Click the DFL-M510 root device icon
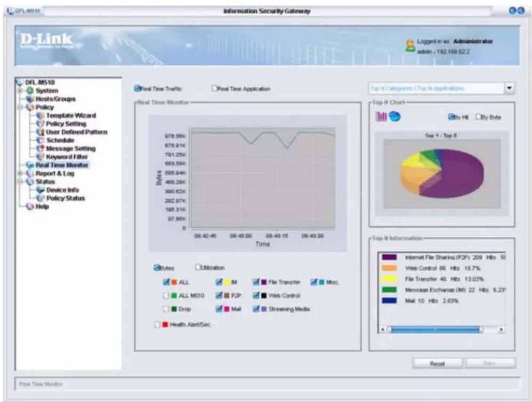 [20, 83]
